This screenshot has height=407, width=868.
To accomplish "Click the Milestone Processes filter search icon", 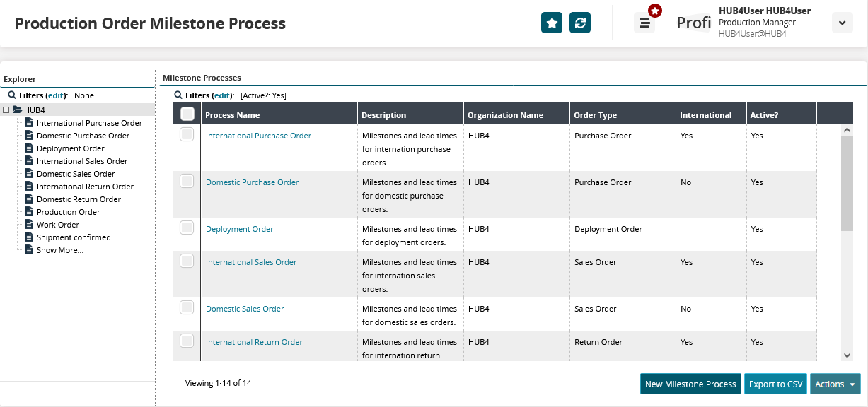I will point(178,95).
